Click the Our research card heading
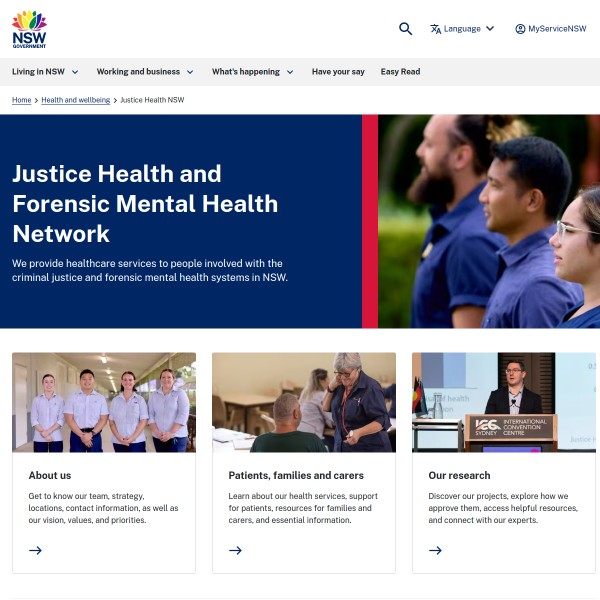Viewport: 600px width, 600px height. click(x=459, y=475)
